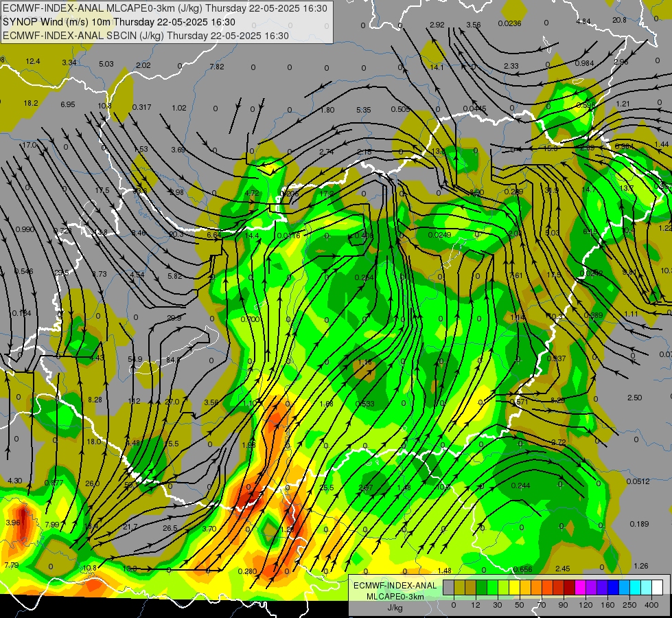Select the pure blue legend swatch
The image size is (672, 618).
613,587
